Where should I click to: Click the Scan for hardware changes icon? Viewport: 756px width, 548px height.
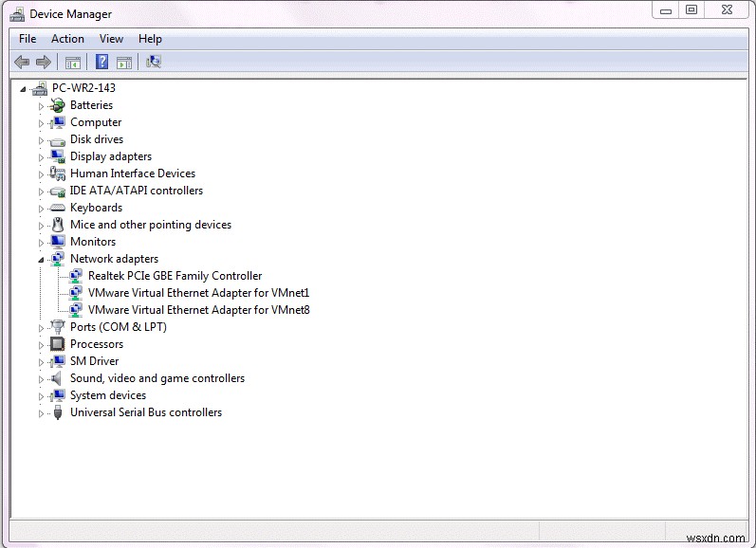(x=154, y=62)
